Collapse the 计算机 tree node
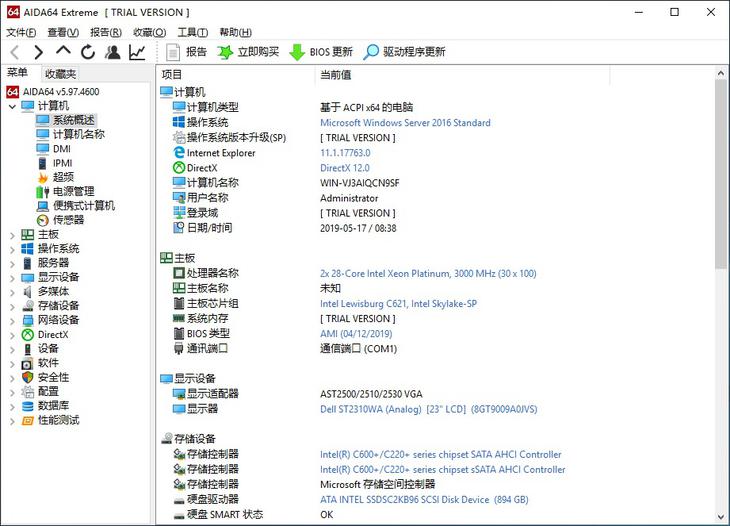This screenshot has width=730, height=526. tap(12, 107)
